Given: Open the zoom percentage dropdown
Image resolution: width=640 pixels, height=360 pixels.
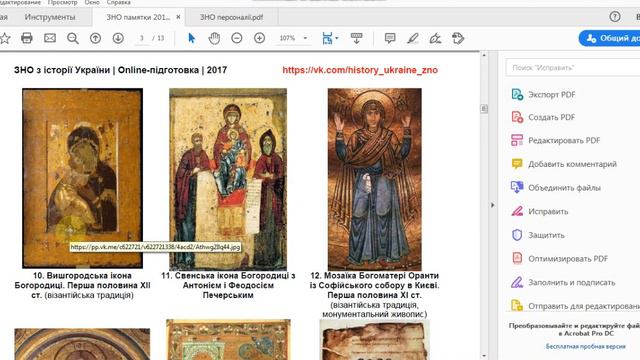Looking at the screenshot, I should pos(305,38).
